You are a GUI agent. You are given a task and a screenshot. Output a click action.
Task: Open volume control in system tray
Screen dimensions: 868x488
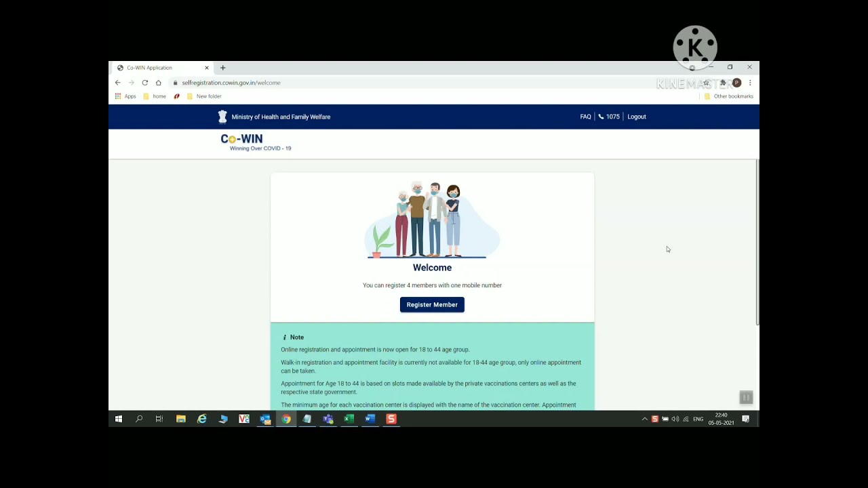(675, 420)
